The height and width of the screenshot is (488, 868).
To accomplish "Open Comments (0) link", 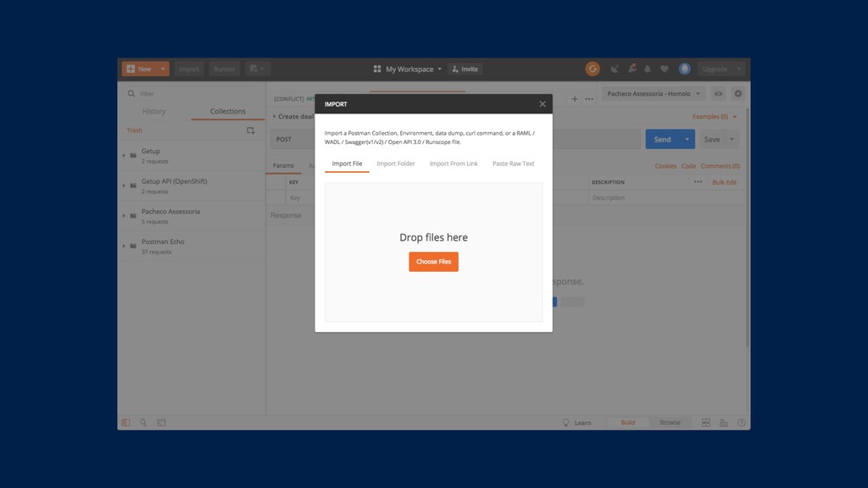I will [721, 166].
